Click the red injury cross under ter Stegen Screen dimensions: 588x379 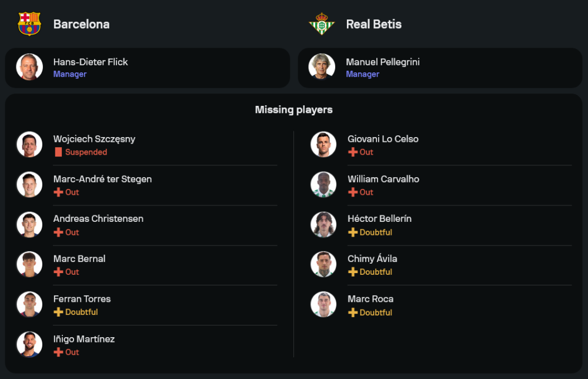click(x=58, y=192)
